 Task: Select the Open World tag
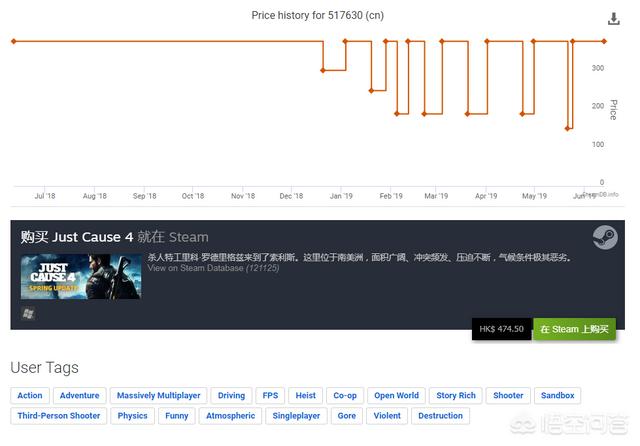coord(396,395)
